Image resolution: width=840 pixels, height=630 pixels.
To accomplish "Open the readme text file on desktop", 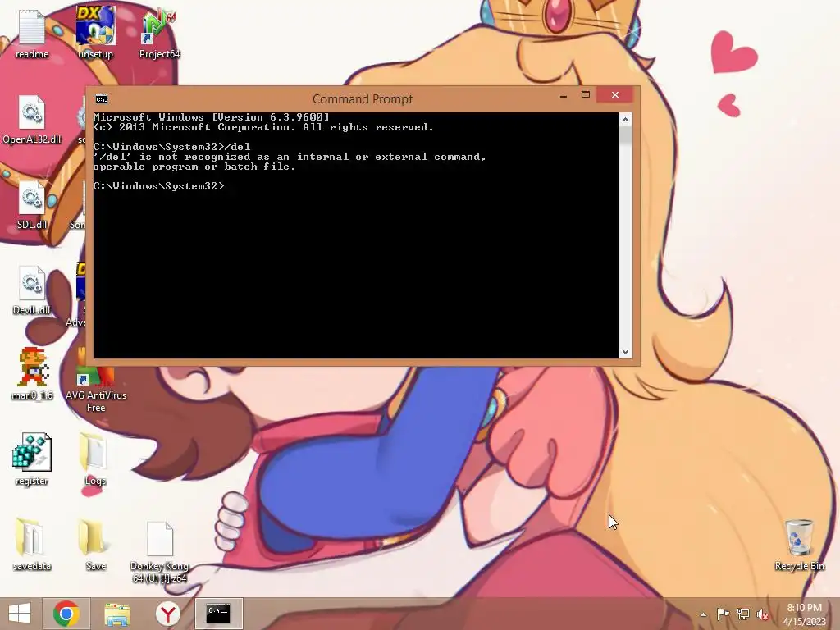I will (x=32, y=33).
